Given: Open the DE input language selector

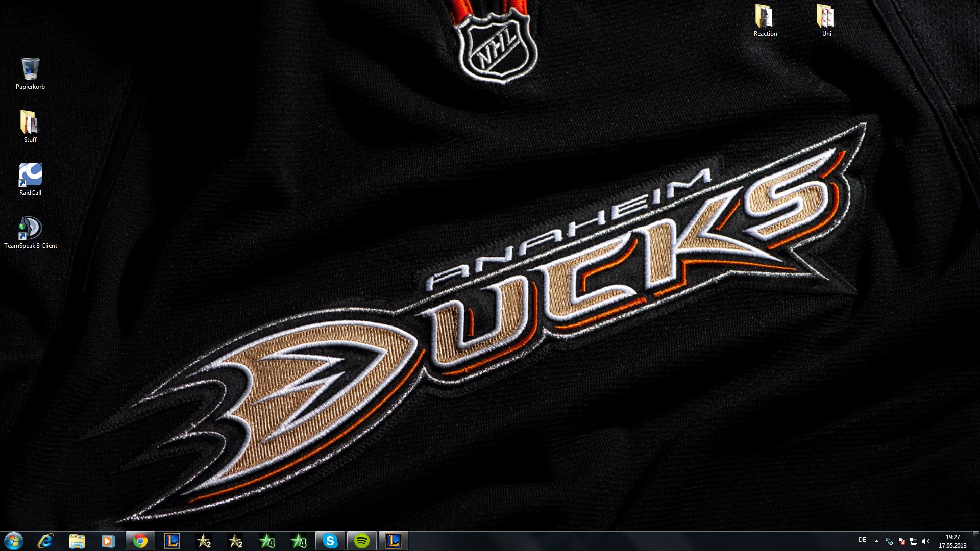Looking at the screenshot, I should coord(862,540).
